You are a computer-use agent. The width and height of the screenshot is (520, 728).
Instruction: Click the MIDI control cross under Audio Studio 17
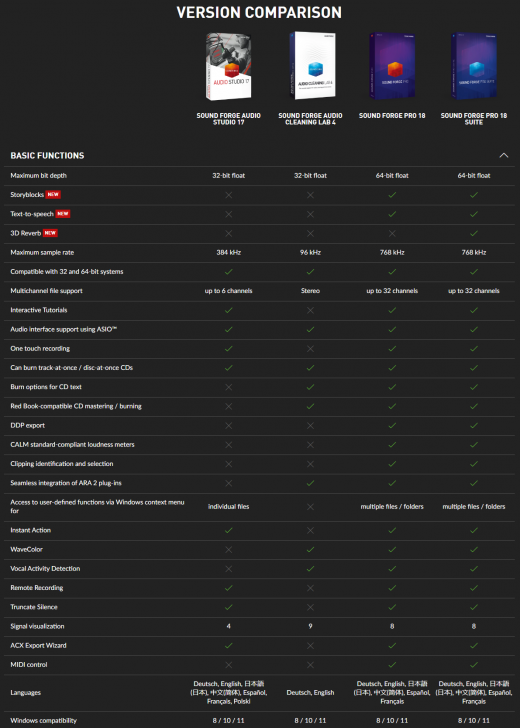click(x=228, y=664)
